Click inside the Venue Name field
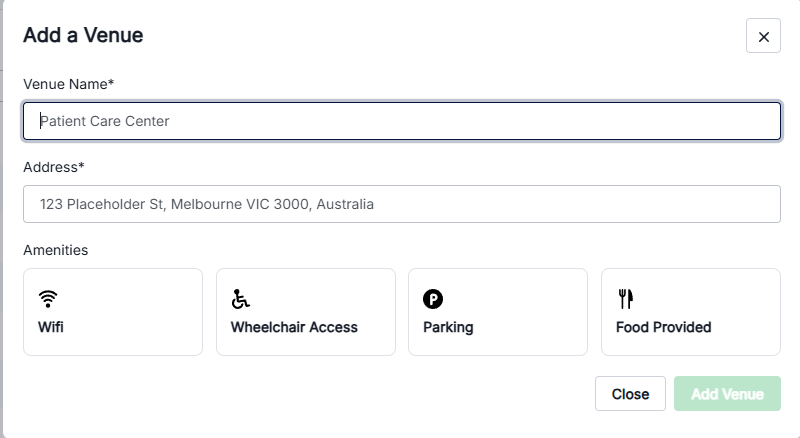The image size is (800, 438). [x=402, y=121]
